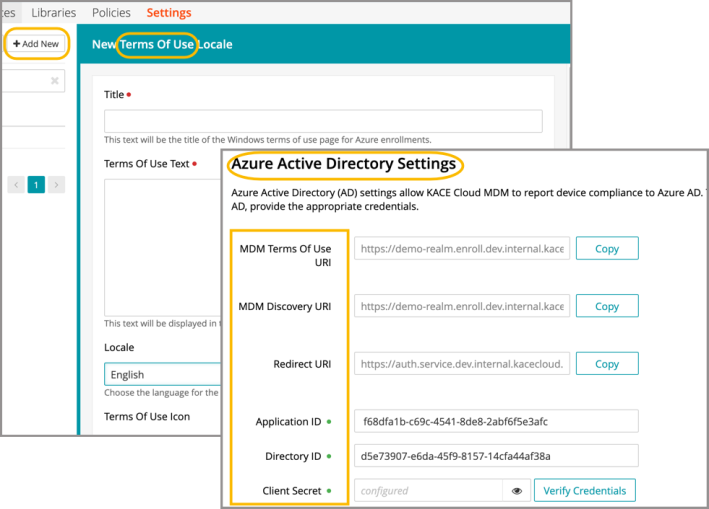Screen dimensions: 709x509
Task: Clear the search field with X icon
Action: (x=54, y=80)
